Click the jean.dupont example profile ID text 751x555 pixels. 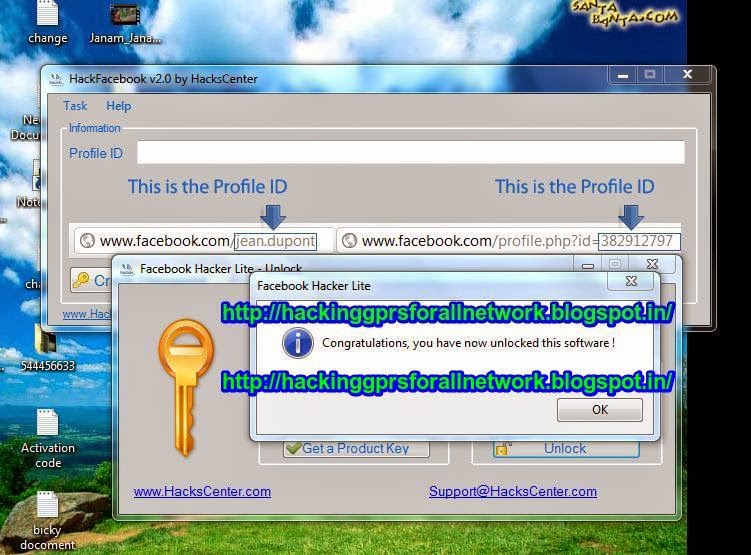[275, 241]
